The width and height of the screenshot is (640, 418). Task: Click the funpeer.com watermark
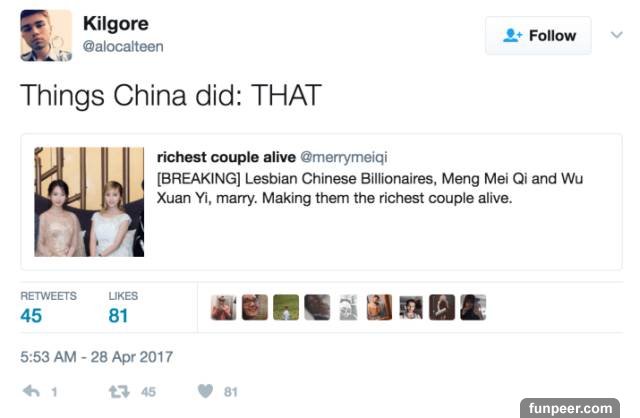[x=570, y=408]
